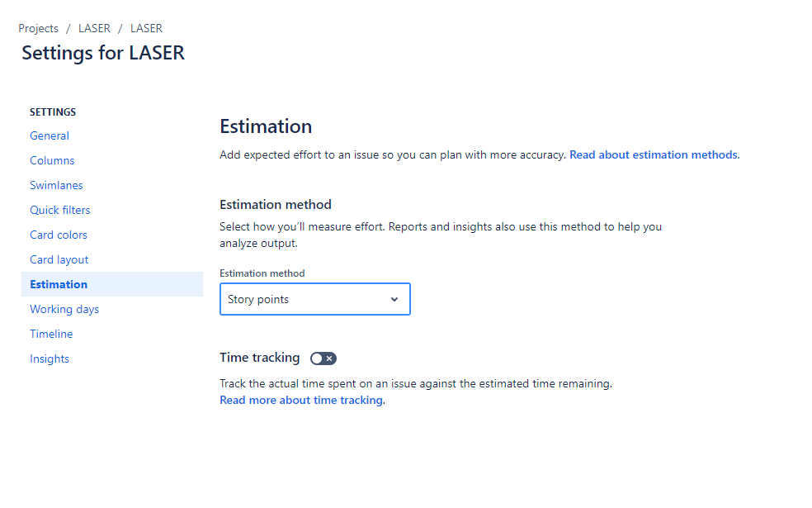Open Working days settings

tap(64, 309)
